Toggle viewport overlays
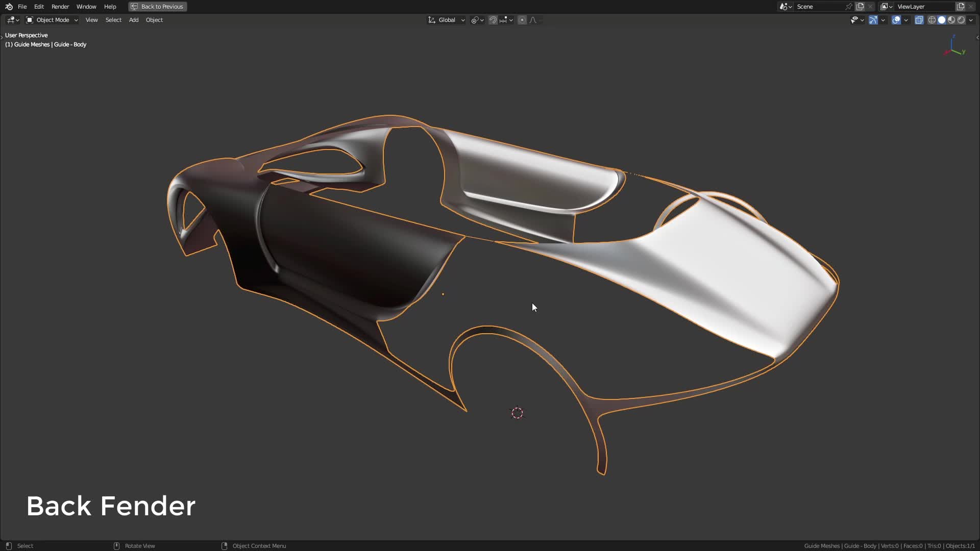The width and height of the screenshot is (980, 551). (x=896, y=20)
